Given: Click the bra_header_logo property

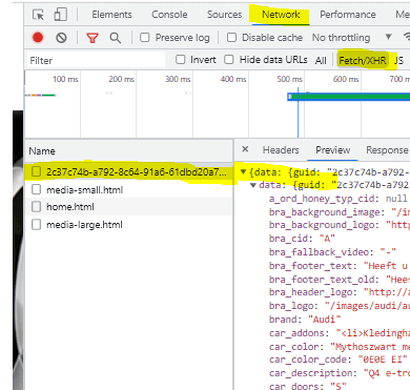Looking at the screenshot, I should pos(339,292).
